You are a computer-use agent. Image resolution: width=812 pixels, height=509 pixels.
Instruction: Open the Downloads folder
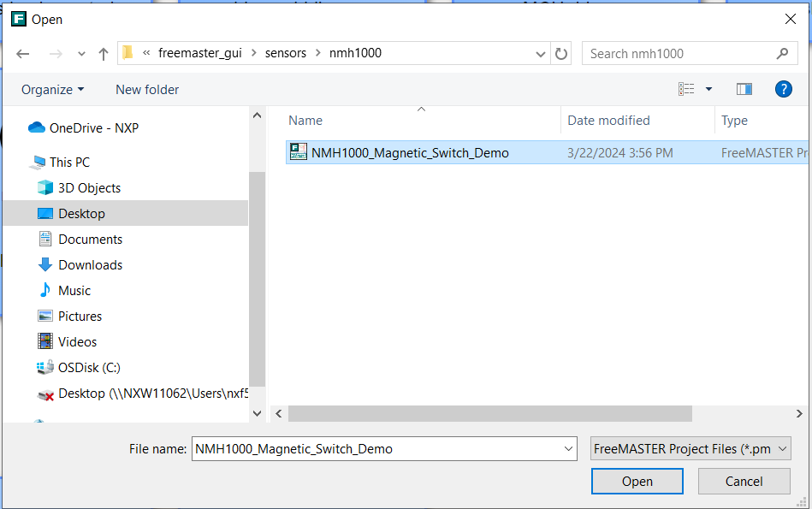(90, 265)
